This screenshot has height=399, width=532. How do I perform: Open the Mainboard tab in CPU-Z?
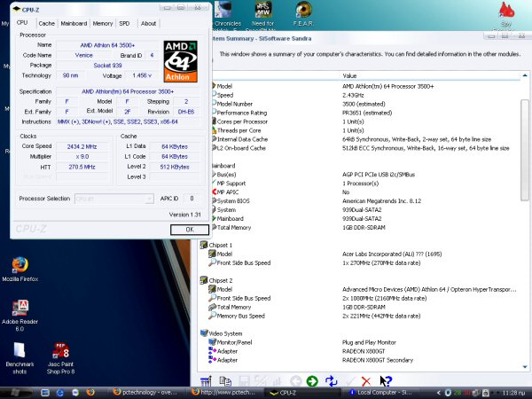[74, 23]
